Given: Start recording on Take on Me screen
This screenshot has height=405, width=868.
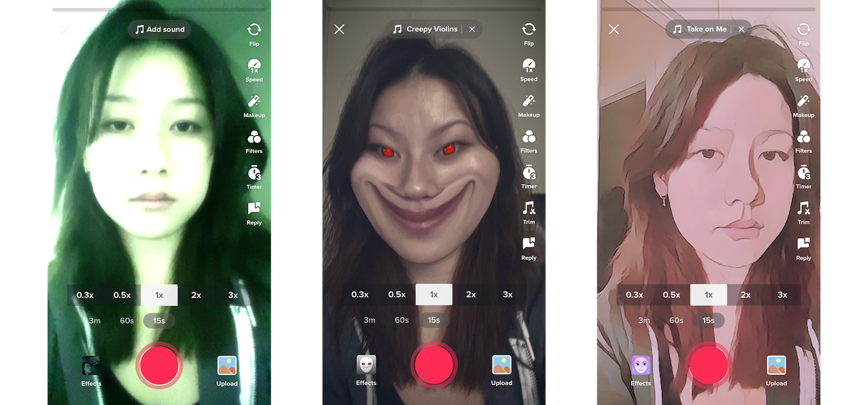Looking at the screenshot, I should click(x=709, y=365).
